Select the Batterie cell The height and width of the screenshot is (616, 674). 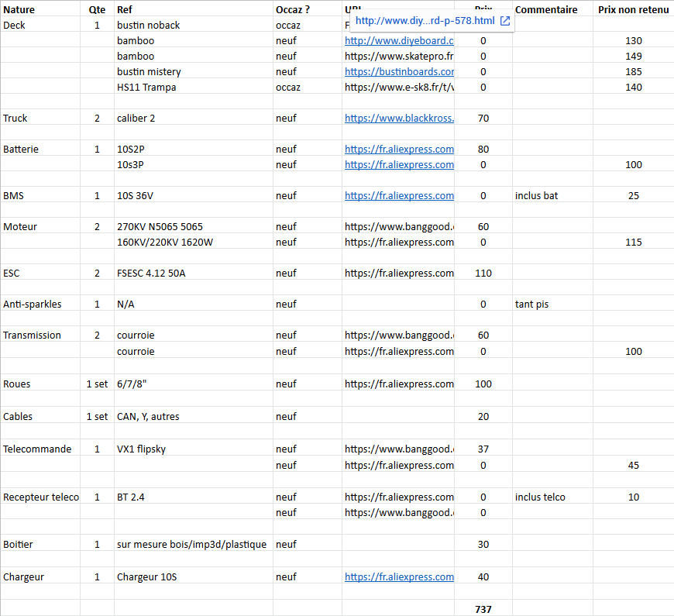40,150
